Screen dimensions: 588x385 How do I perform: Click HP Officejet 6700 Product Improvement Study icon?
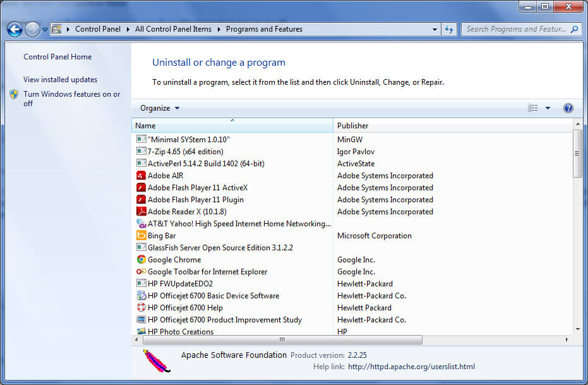pos(141,319)
